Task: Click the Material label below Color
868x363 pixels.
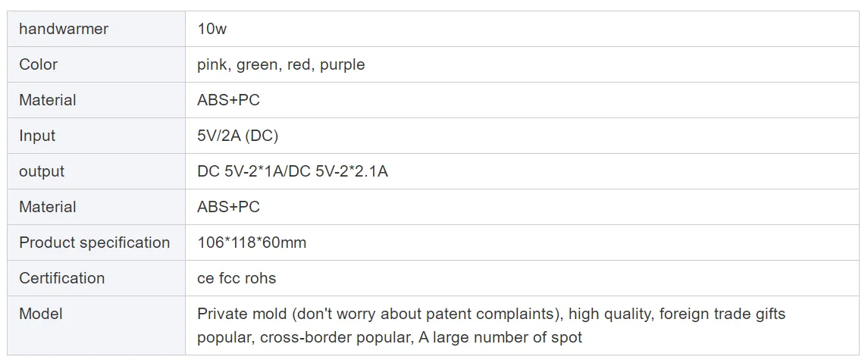Action: point(47,100)
